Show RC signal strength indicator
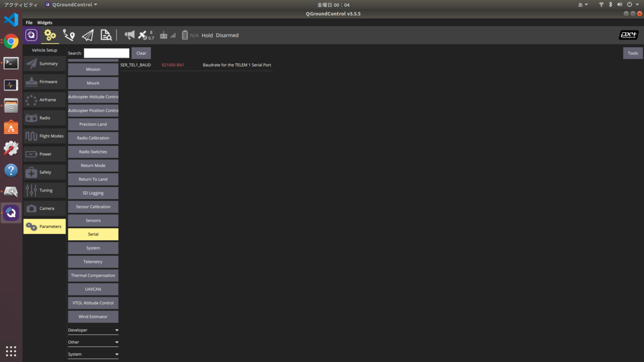 pyautogui.click(x=167, y=35)
